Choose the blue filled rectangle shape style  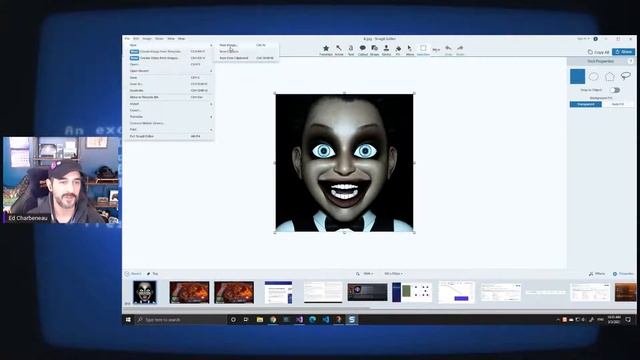[578, 76]
